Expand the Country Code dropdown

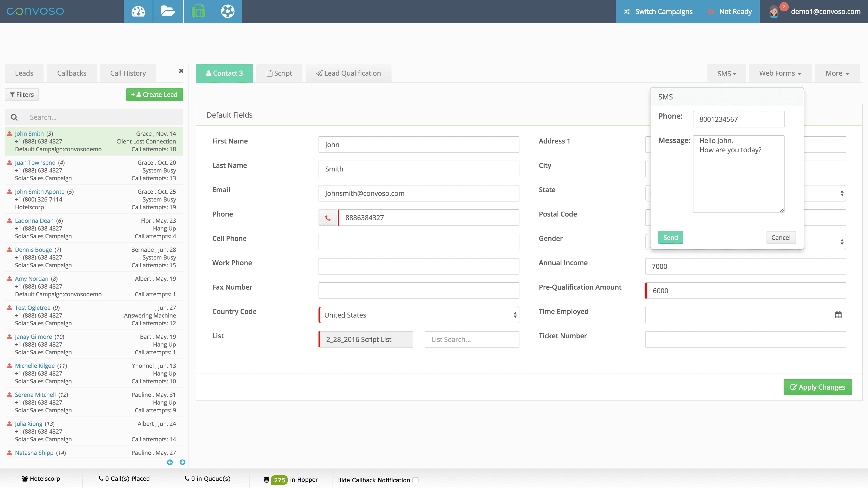pos(418,315)
